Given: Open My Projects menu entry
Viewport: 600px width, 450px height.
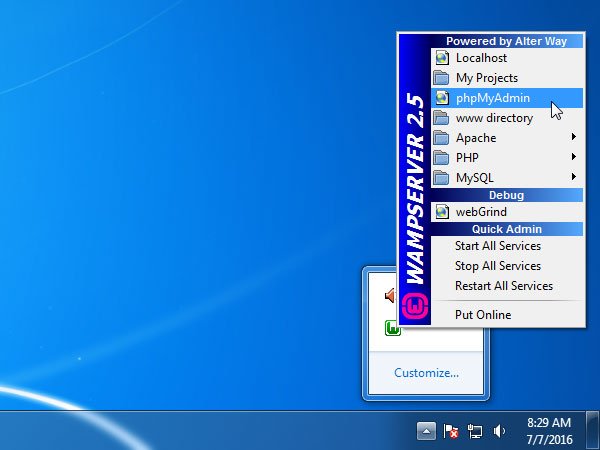Looking at the screenshot, I should click(x=507, y=78).
